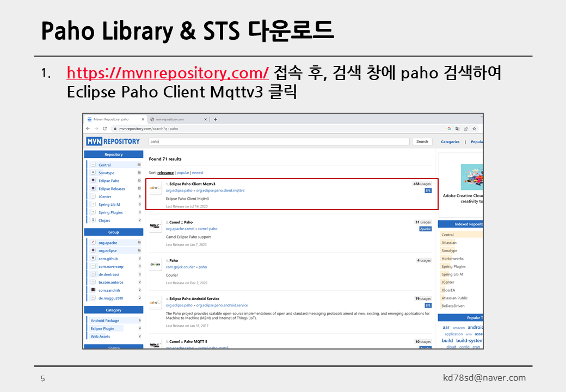Close the mvnrepository.com tab

[205, 119]
